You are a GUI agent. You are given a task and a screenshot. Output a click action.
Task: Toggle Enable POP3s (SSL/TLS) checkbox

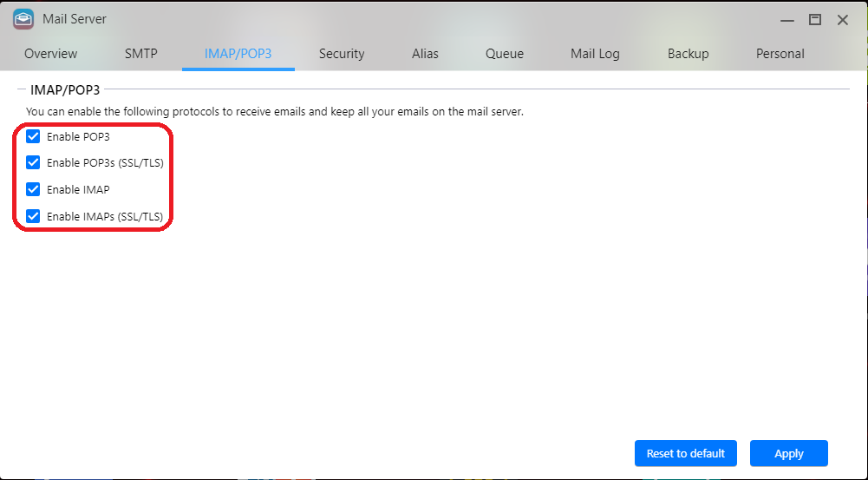click(x=33, y=162)
